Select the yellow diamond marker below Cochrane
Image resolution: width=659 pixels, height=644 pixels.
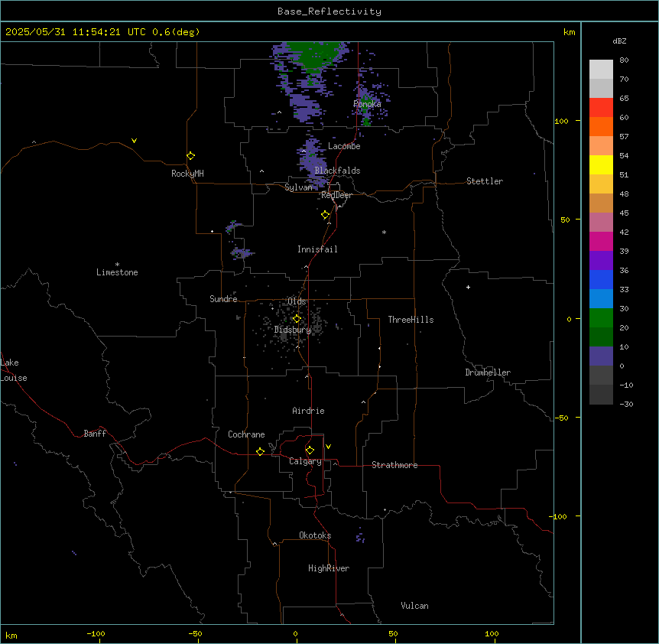[x=260, y=451]
